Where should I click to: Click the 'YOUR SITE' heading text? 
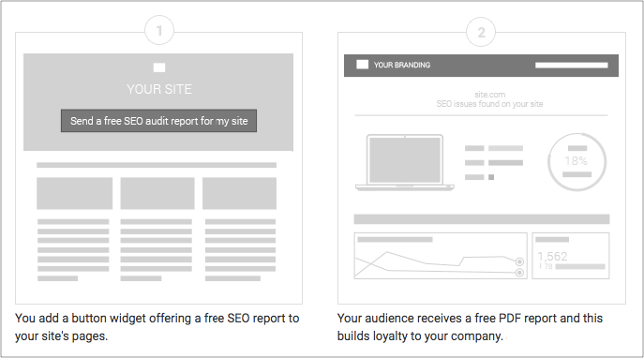point(159,89)
